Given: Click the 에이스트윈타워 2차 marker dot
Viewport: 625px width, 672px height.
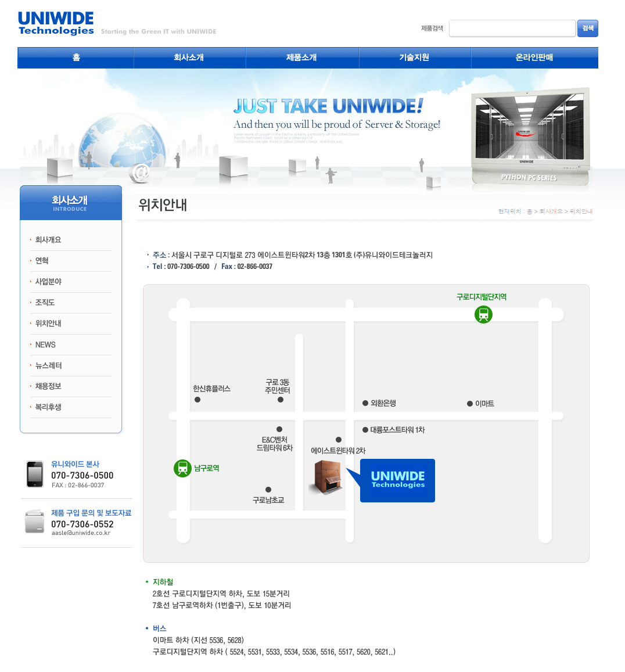Looking at the screenshot, I should [x=339, y=440].
